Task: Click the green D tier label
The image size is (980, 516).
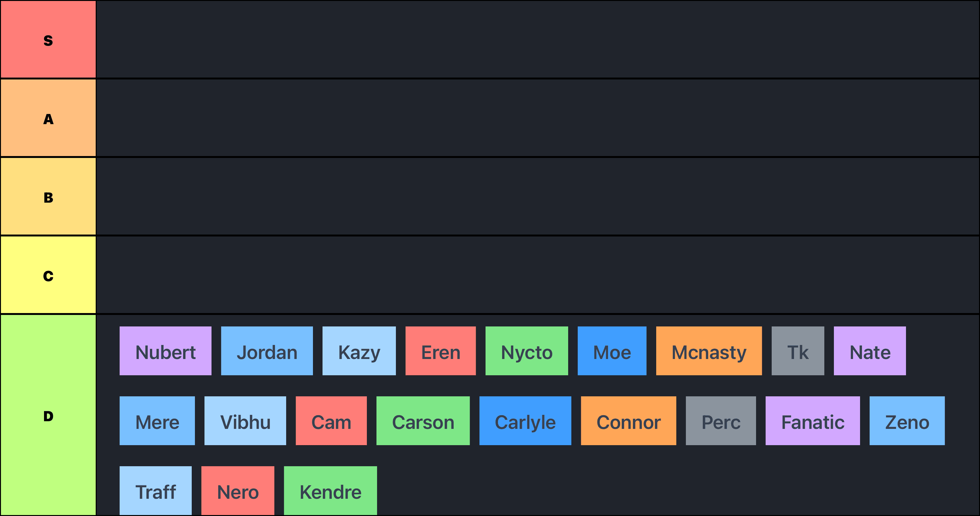Action: pyautogui.click(x=48, y=415)
